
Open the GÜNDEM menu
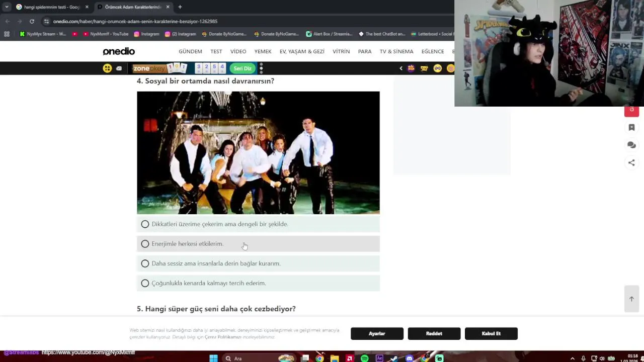point(190,51)
